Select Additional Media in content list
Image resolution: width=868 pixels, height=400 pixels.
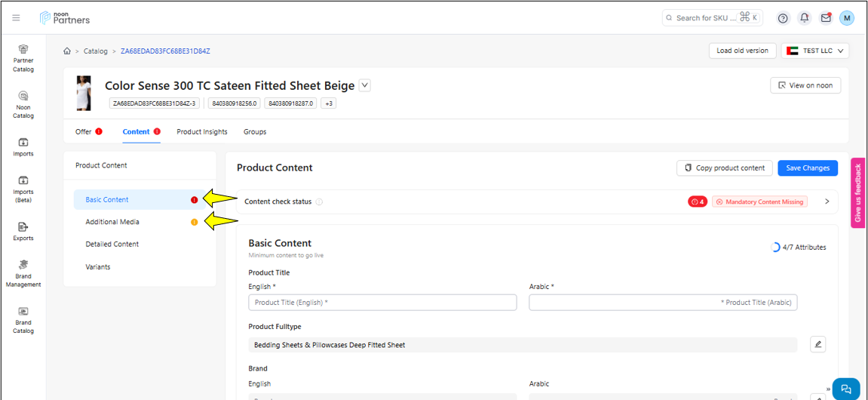pos(112,222)
